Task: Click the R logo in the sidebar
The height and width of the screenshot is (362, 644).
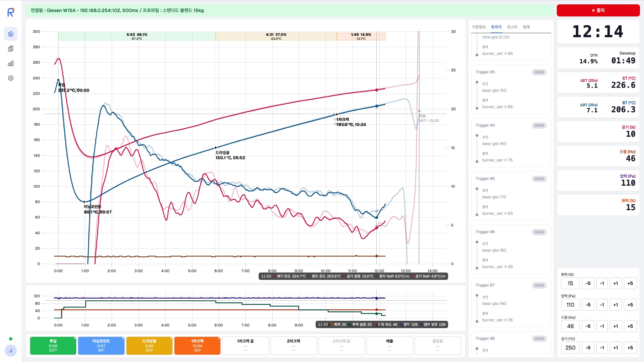Action: [x=11, y=12]
